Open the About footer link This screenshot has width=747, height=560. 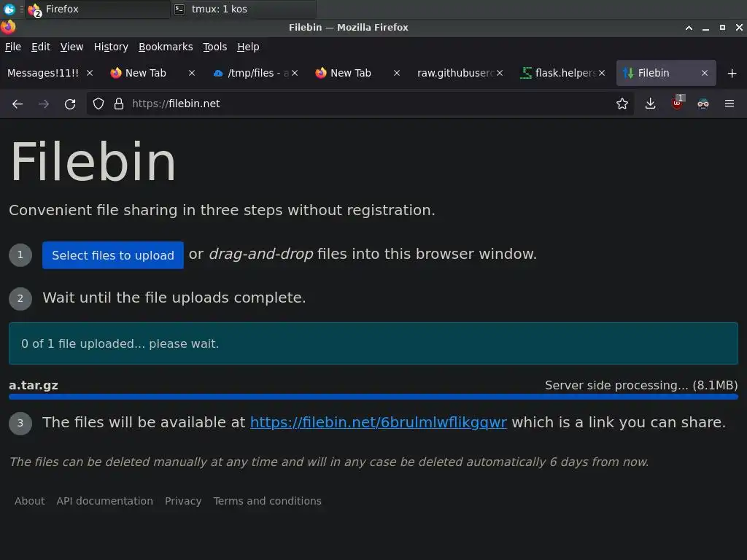pyautogui.click(x=29, y=501)
